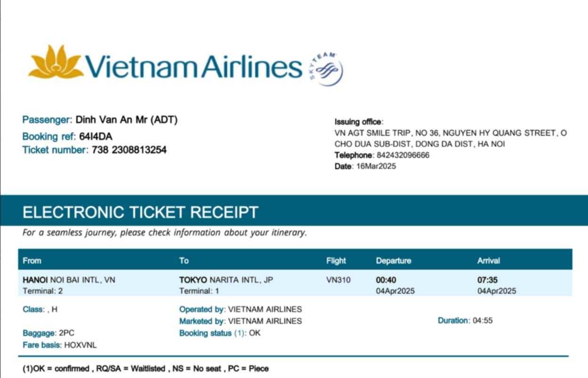Viewport: 588px width, 378px height.
Task: Click the departure time 00:40
Action: pyautogui.click(x=386, y=280)
